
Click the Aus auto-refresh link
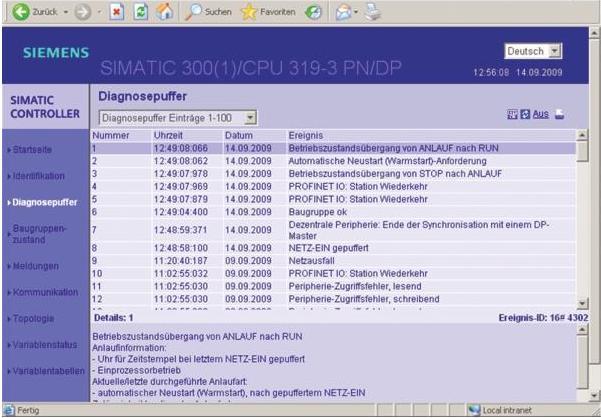[x=540, y=114]
